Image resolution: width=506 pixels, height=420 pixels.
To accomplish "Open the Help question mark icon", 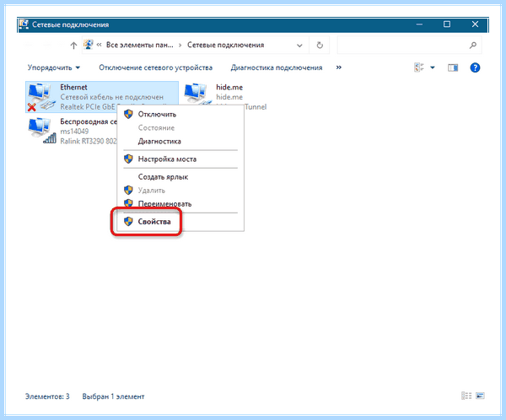I will coord(475,67).
